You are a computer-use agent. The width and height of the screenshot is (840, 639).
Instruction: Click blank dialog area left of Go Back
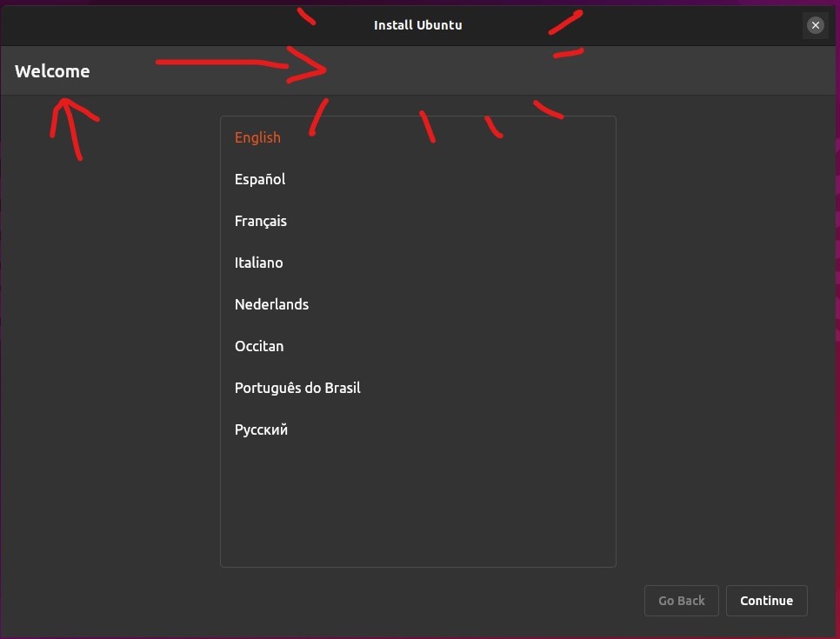[x=348, y=601]
